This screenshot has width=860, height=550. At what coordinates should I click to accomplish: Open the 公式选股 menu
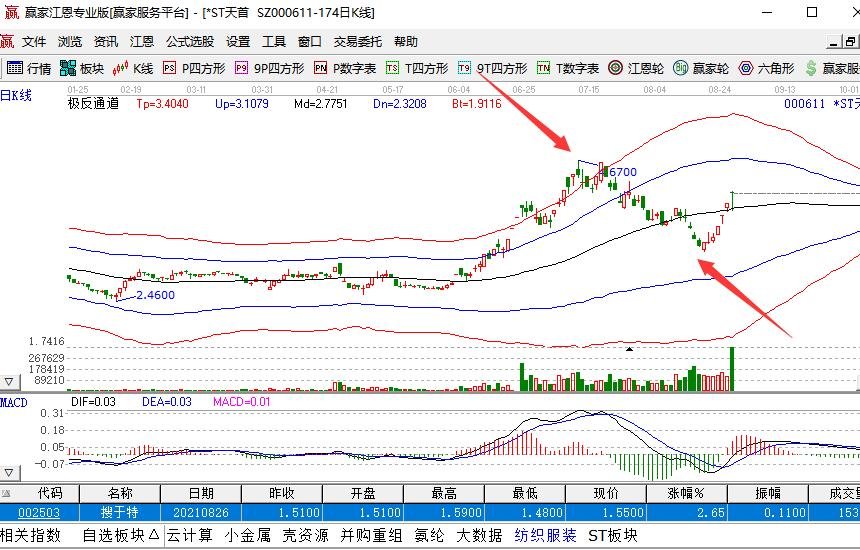click(190, 42)
